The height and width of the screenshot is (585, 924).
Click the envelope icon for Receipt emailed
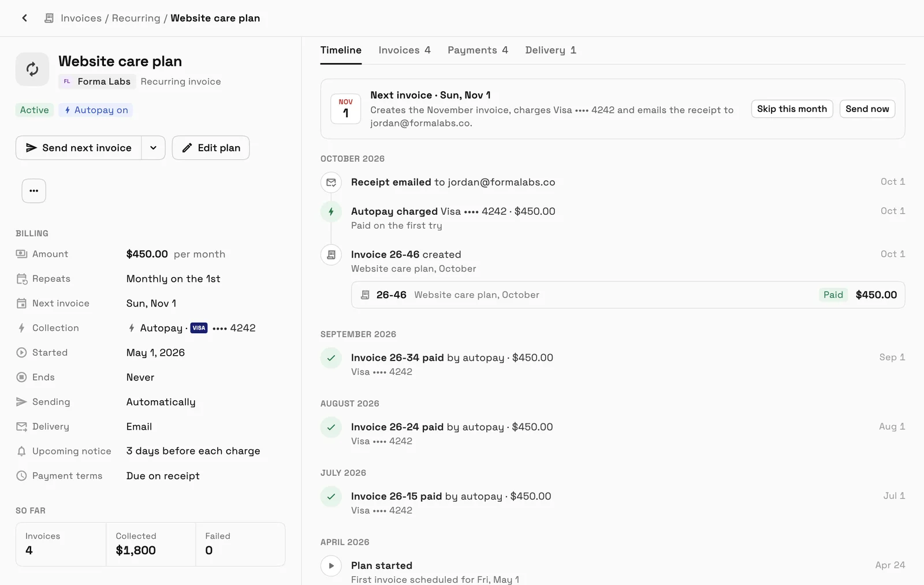click(x=331, y=182)
